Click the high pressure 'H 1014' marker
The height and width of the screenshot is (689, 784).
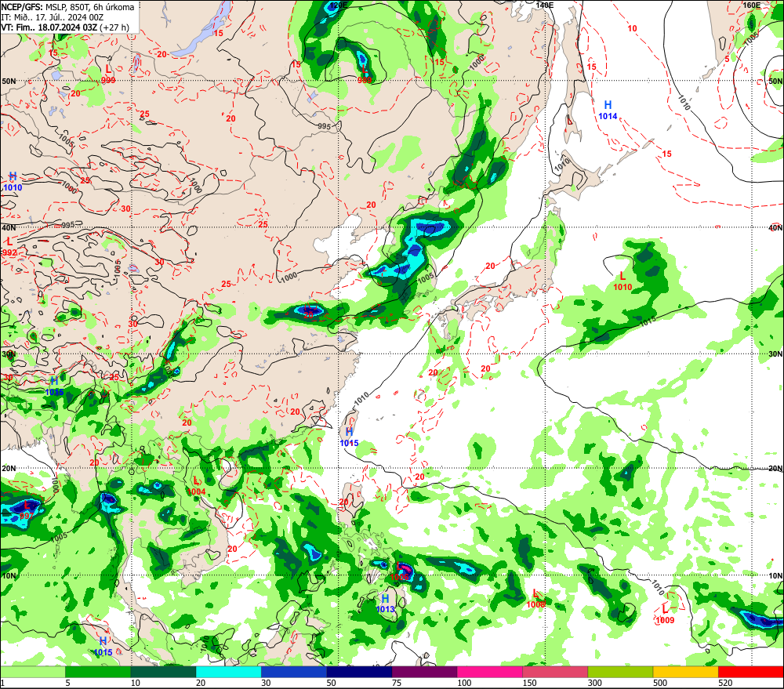608,110
